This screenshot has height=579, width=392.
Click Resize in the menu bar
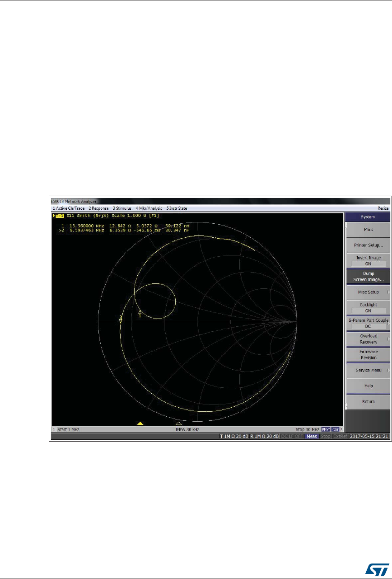point(383,208)
